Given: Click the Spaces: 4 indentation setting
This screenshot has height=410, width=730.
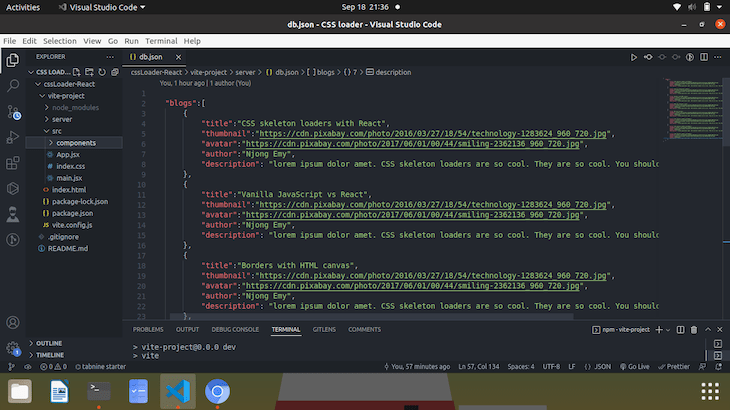Looking at the screenshot, I should coord(521,367).
